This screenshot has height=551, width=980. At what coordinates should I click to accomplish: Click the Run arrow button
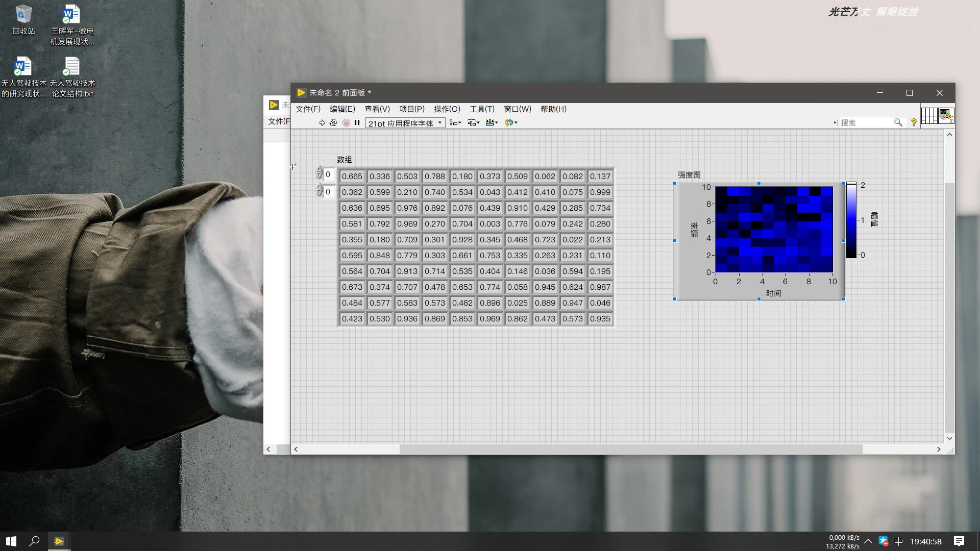[322, 122]
